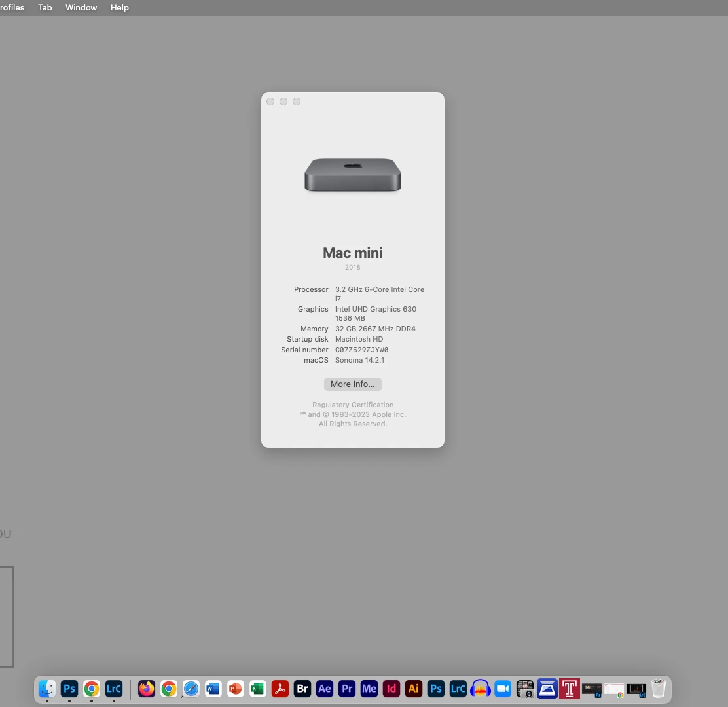Launch Zoom from the Dock
728x707 pixels.
point(503,689)
